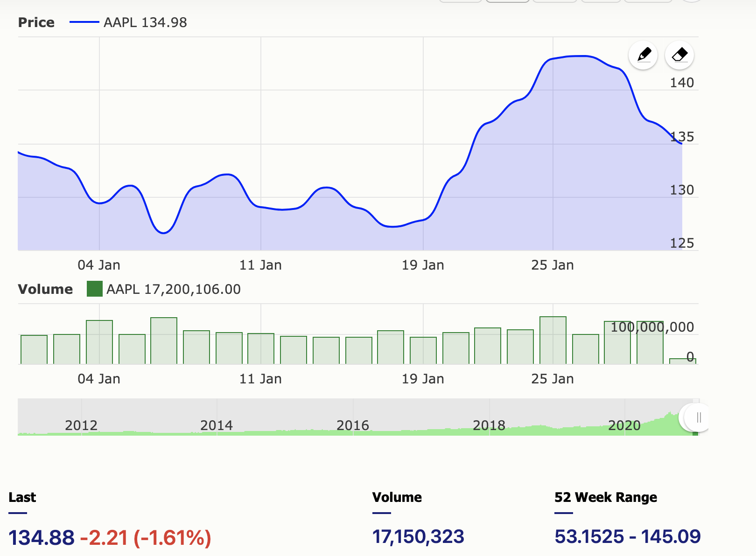Click the 17,150,323 volume value

click(x=418, y=536)
